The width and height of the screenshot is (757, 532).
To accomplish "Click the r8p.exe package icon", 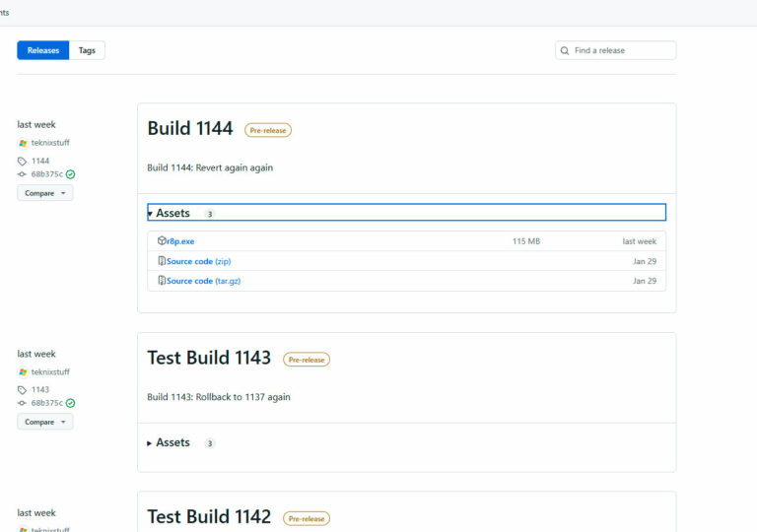I will pos(162,241).
